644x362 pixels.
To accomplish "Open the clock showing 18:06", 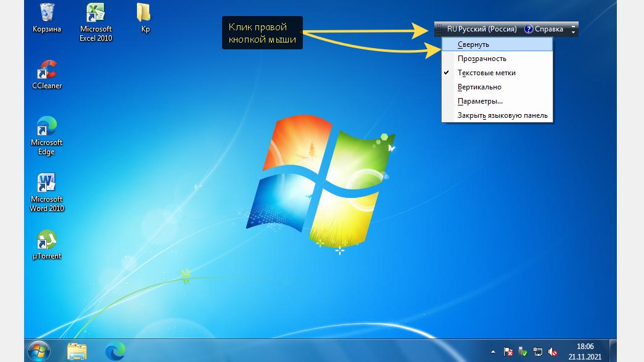I will coord(585,352).
